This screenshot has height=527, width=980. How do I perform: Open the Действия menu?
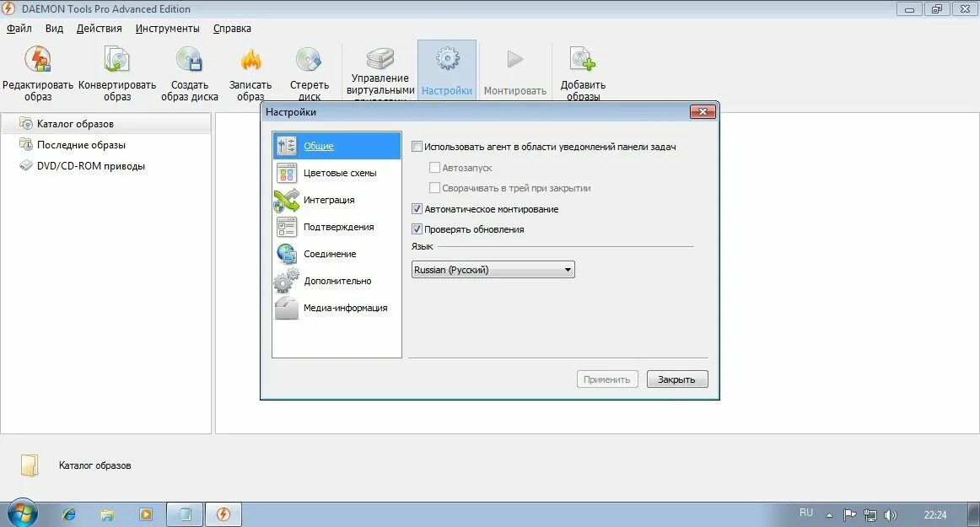pyautogui.click(x=99, y=28)
